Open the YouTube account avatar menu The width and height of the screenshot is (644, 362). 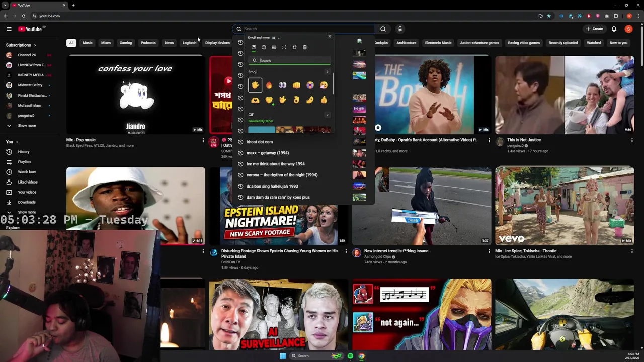tap(628, 29)
